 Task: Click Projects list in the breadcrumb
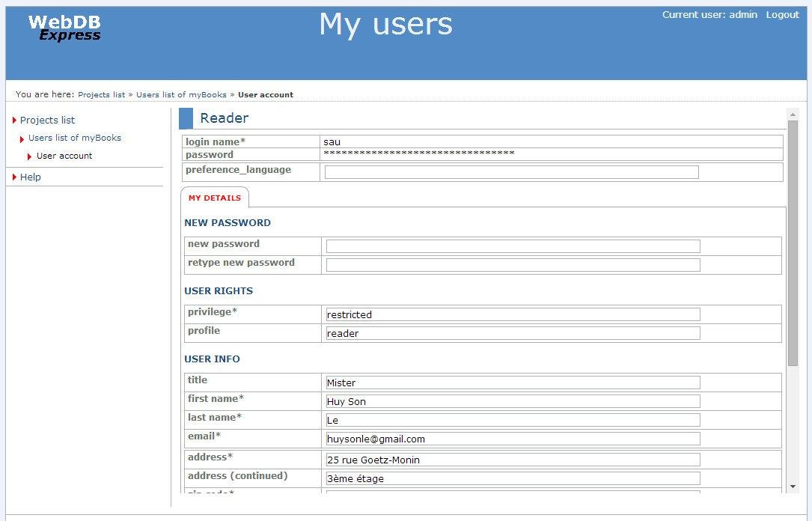click(x=101, y=95)
